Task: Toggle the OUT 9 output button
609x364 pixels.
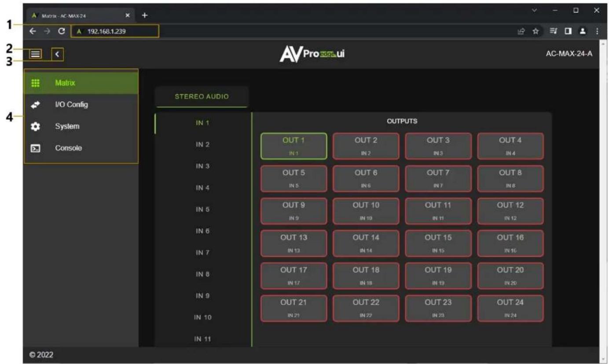Action: pyautogui.click(x=293, y=211)
